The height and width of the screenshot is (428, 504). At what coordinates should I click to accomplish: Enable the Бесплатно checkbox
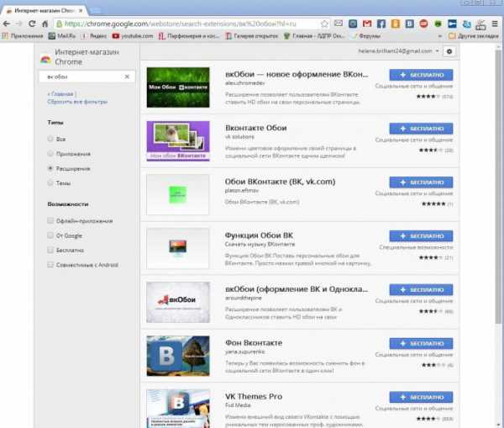tap(50, 250)
